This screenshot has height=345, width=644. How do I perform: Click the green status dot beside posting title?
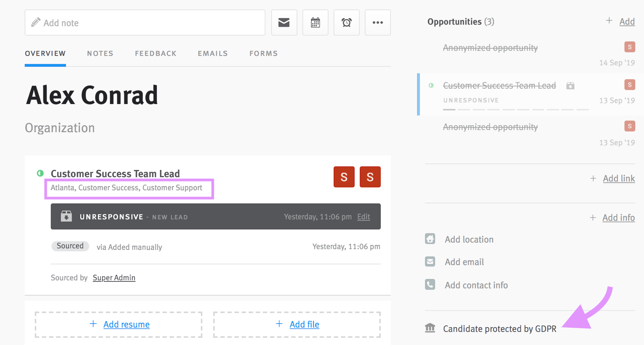click(x=40, y=173)
